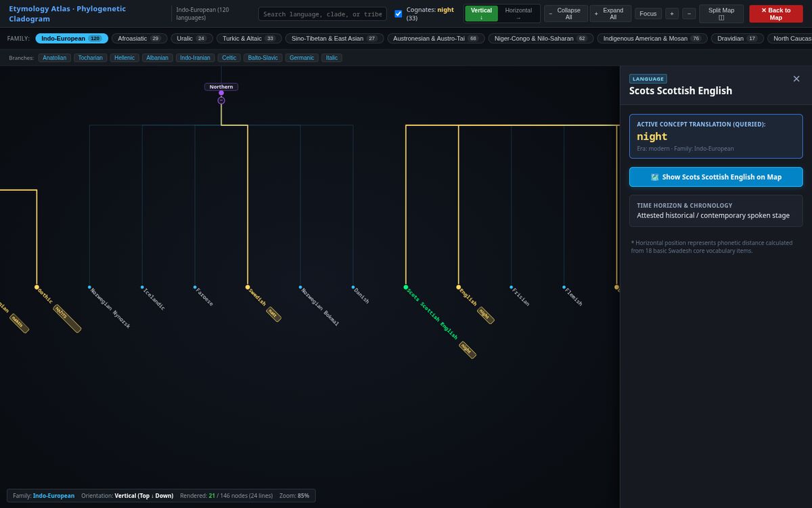Select the Hellenic branch chip

[125, 58]
